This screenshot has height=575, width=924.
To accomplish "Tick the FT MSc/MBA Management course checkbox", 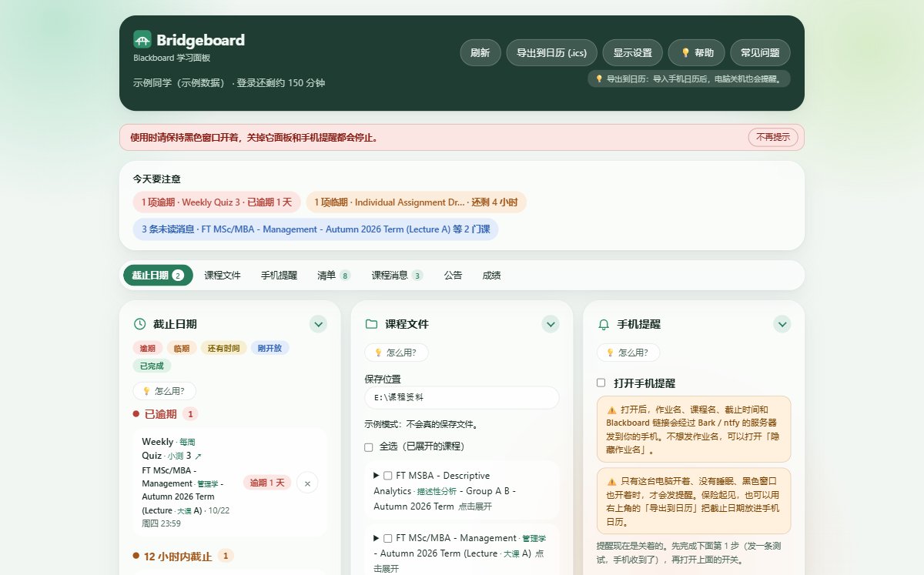I will tap(388, 538).
